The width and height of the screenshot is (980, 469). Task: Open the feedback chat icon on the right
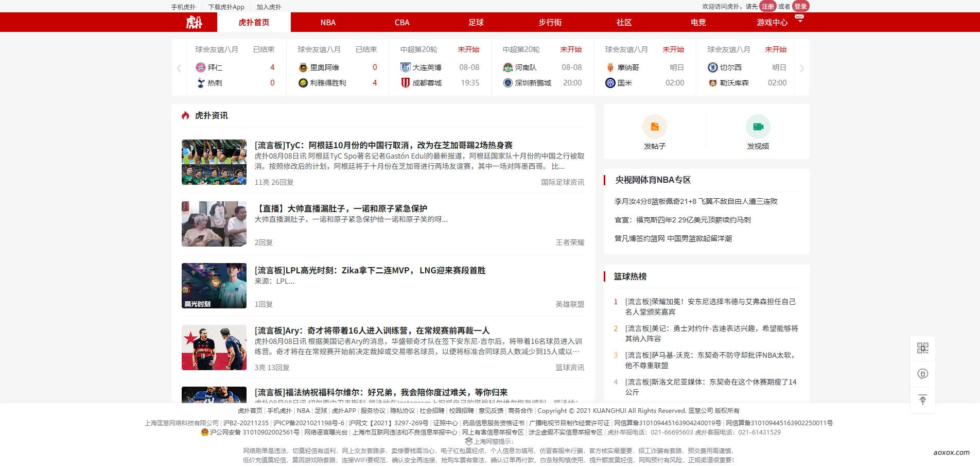pos(923,374)
